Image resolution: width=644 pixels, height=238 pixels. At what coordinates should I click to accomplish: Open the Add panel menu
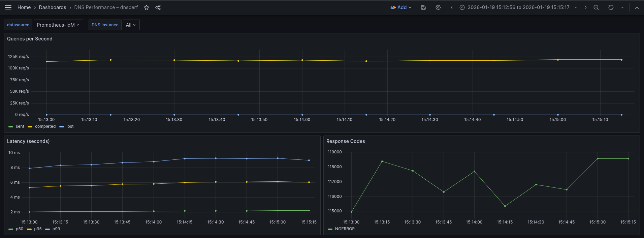pyautogui.click(x=400, y=7)
